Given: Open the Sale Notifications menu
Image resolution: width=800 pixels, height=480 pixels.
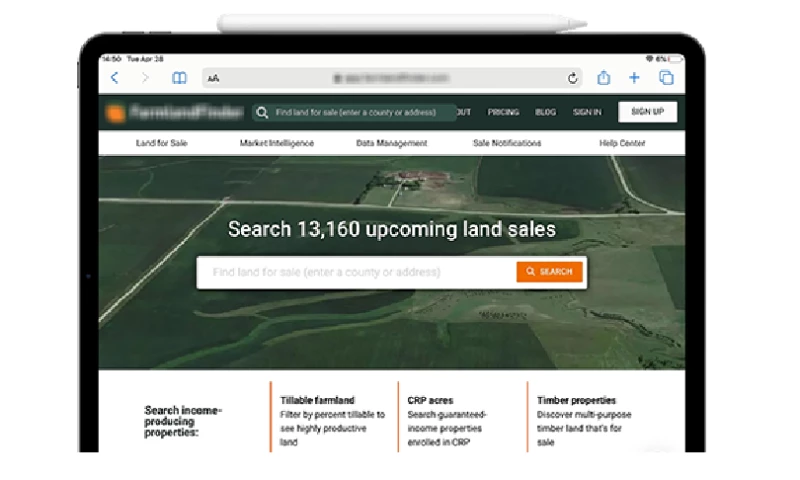Looking at the screenshot, I should coord(507,143).
